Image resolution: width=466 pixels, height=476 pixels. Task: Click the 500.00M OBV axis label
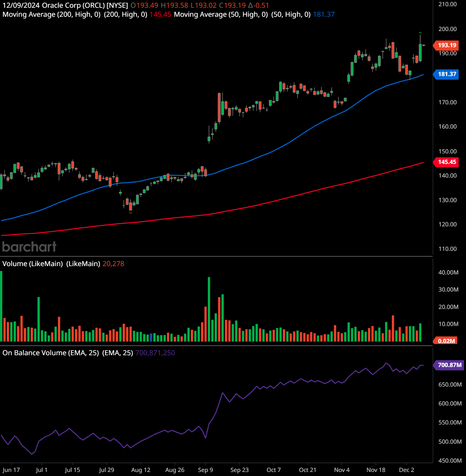pos(450,442)
